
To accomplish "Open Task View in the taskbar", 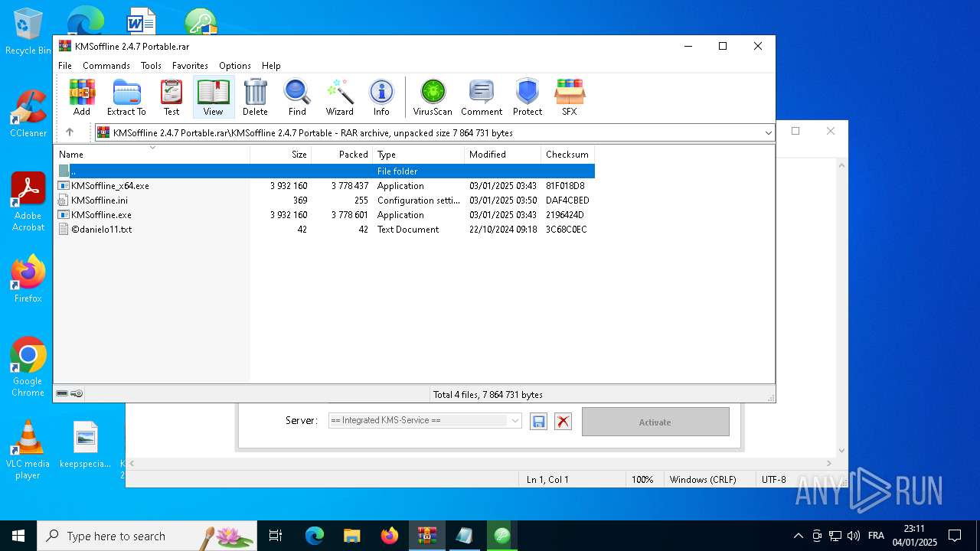I will click(x=276, y=536).
